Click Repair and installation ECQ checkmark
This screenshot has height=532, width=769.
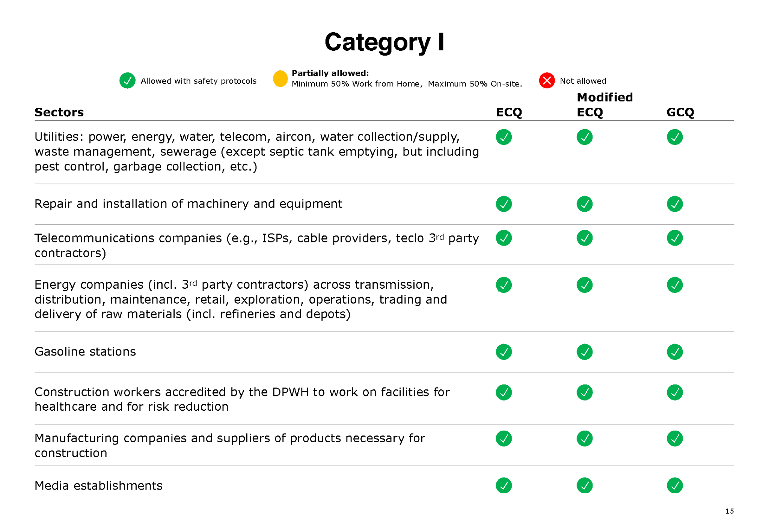pos(504,204)
